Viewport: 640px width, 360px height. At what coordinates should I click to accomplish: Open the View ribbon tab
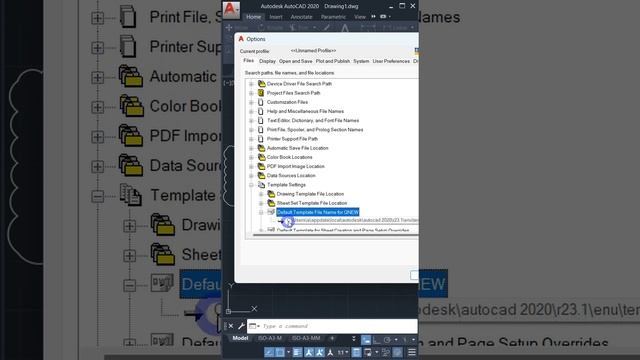click(x=360, y=17)
